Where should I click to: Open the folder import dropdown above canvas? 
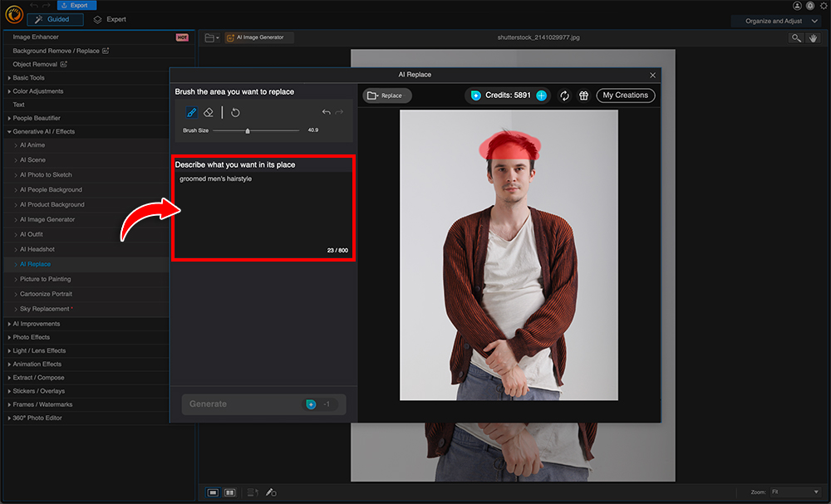[x=212, y=37]
